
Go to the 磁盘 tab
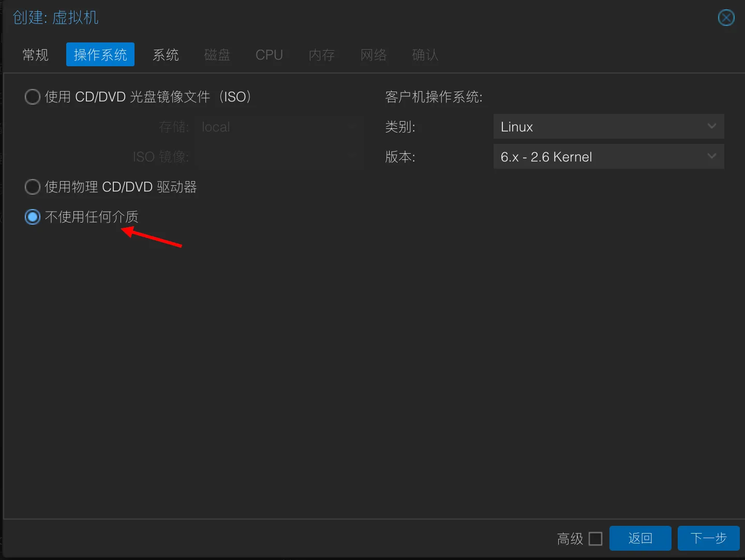point(217,55)
